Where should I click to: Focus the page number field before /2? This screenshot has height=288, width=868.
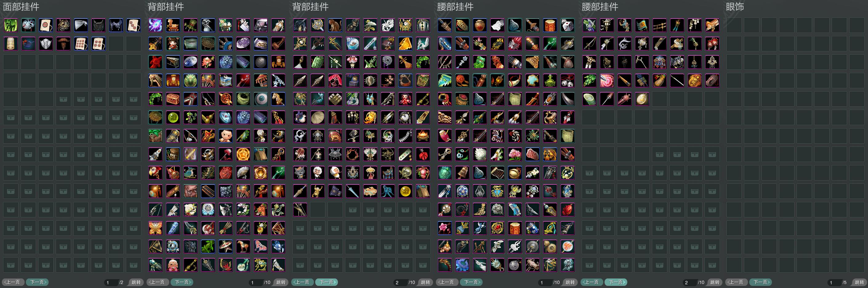tap(111, 282)
